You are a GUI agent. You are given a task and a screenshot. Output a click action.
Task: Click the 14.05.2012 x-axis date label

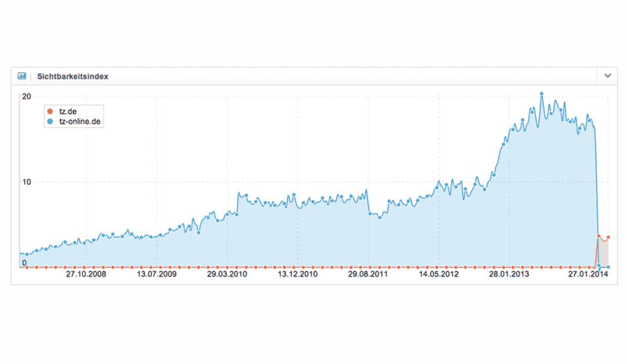coord(439,275)
